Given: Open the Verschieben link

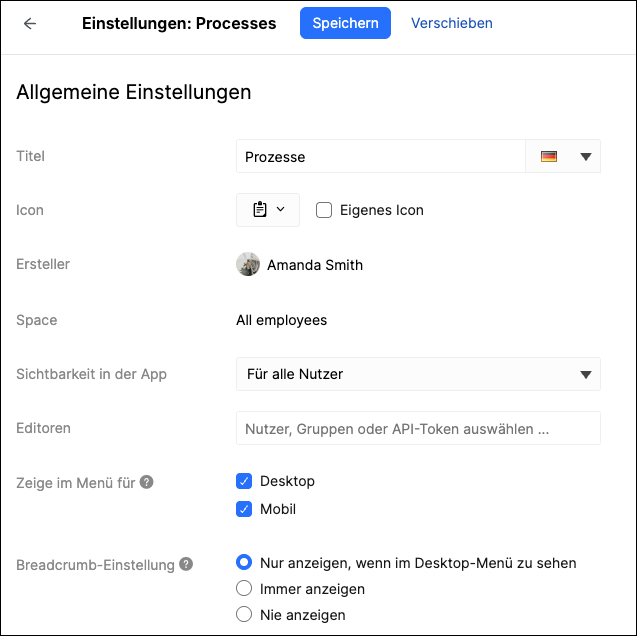Looking at the screenshot, I should 452,23.
